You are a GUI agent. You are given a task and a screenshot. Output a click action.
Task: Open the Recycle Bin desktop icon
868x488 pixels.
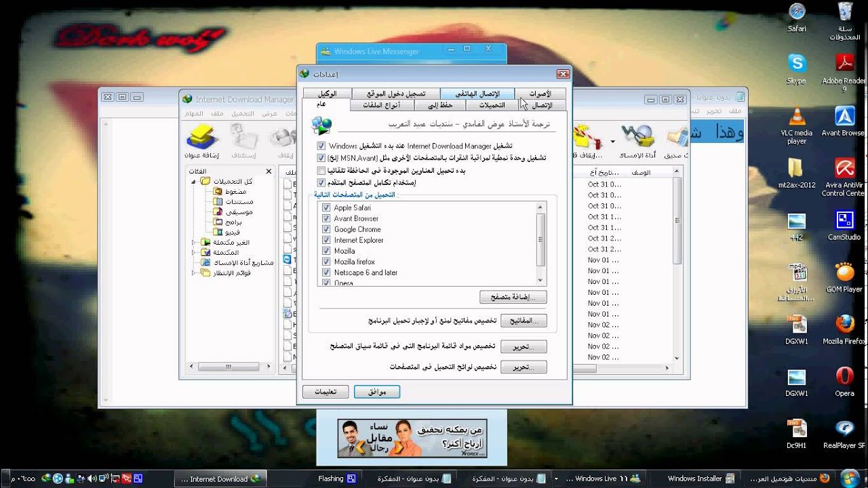[844, 20]
